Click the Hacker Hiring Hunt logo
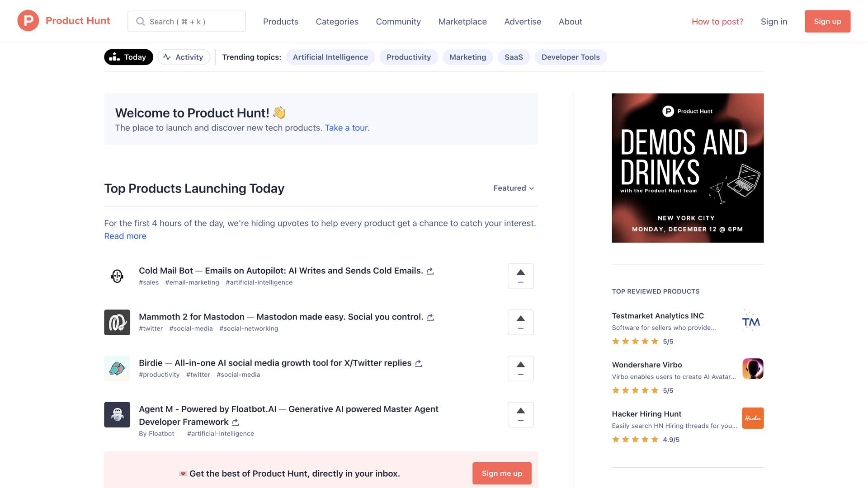Image resolution: width=868 pixels, height=488 pixels. tap(752, 418)
